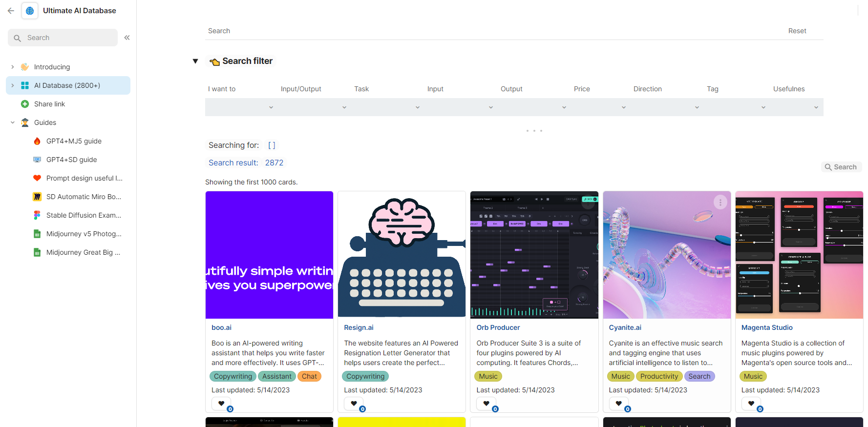Open the Task filter dropdown
The width and height of the screenshot is (868, 427).
(388, 107)
